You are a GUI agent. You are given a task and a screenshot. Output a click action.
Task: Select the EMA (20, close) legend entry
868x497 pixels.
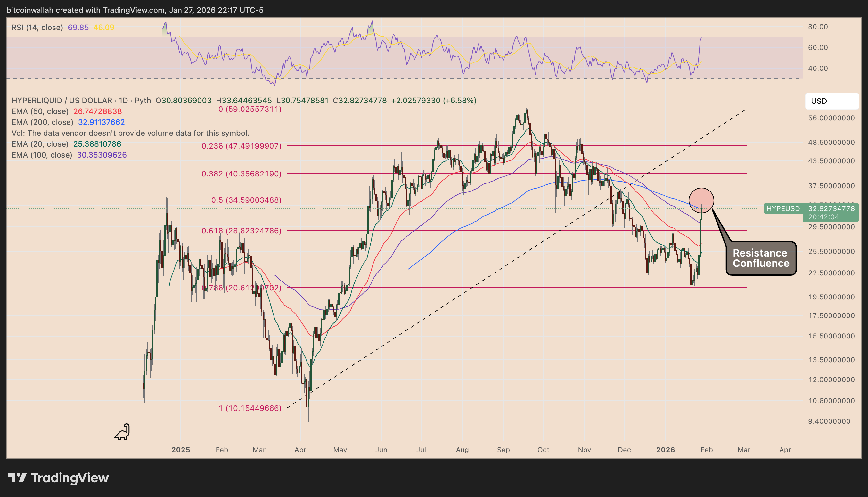[40, 144]
